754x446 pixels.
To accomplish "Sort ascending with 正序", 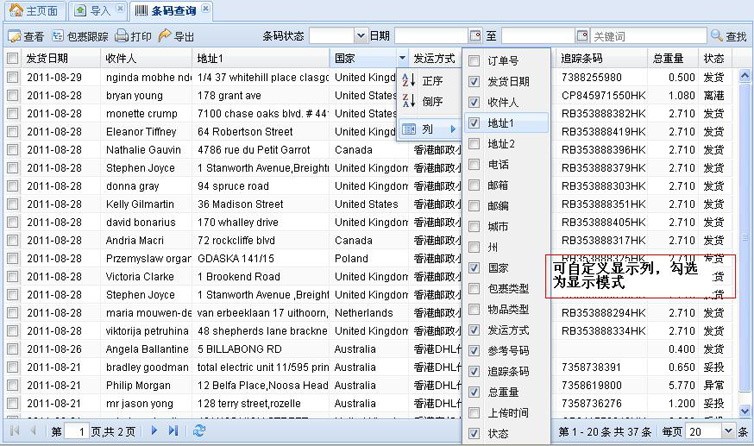I will click(427, 81).
